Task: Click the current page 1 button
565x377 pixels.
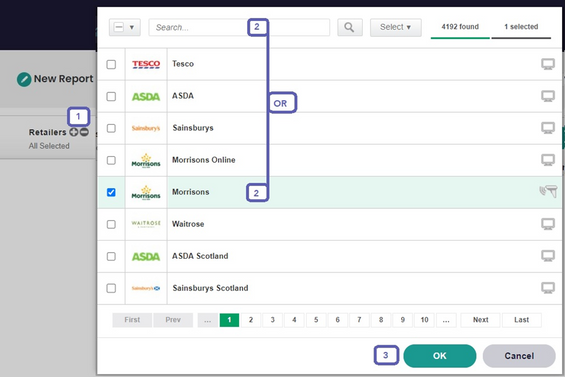Action: tap(229, 320)
